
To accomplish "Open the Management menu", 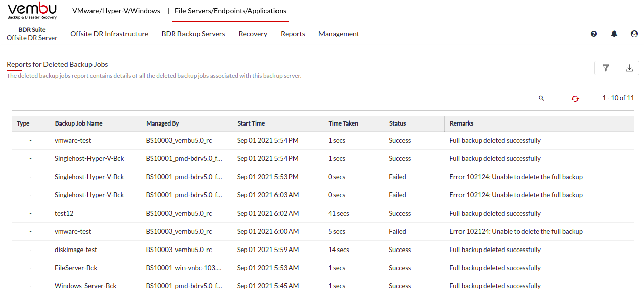I will click(x=339, y=34).
